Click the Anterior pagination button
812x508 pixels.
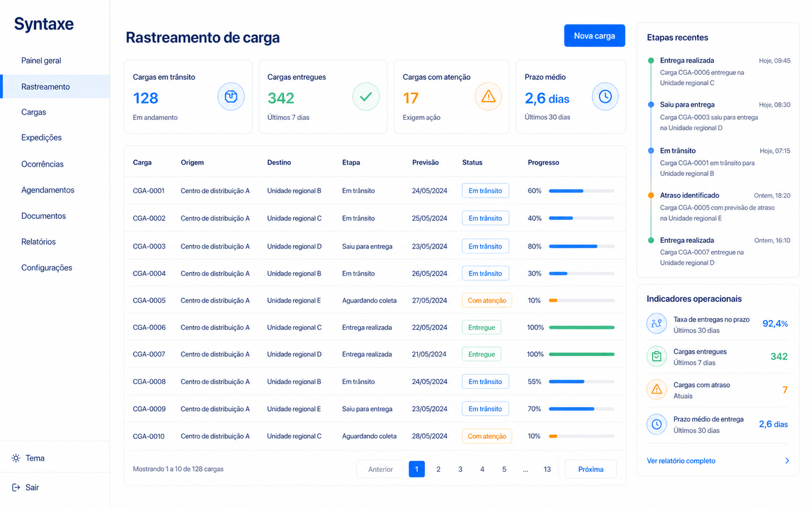coord(380,469)
